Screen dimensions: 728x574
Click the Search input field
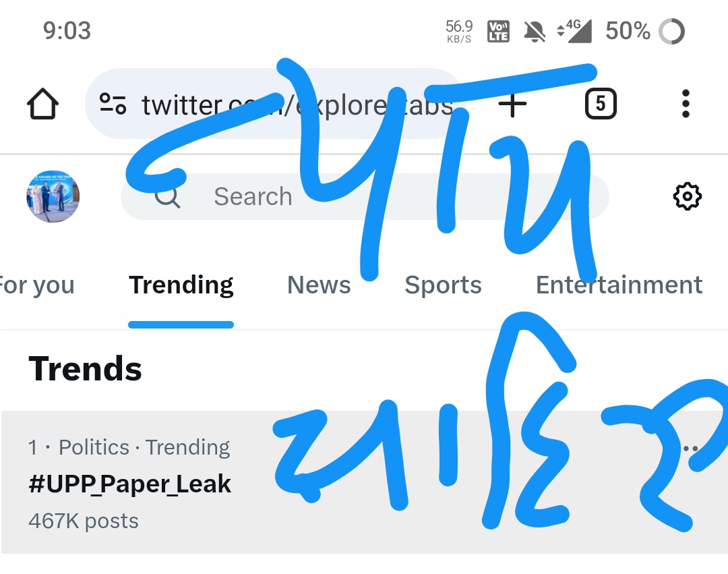pyautogui.click(x=365, y=196)
